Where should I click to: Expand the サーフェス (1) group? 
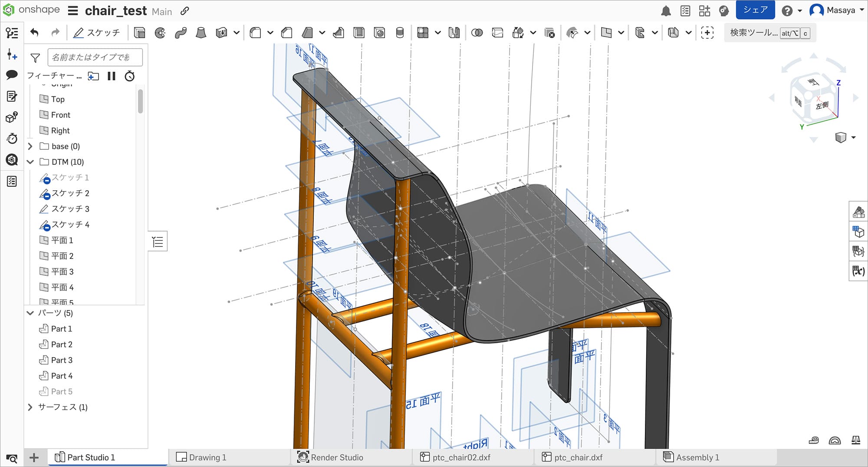coord(30,407)
